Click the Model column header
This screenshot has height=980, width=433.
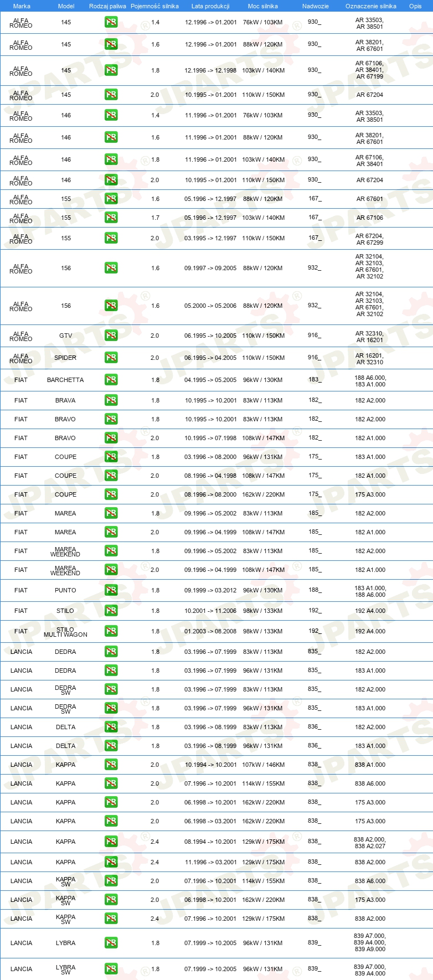(x=66, y=6)
